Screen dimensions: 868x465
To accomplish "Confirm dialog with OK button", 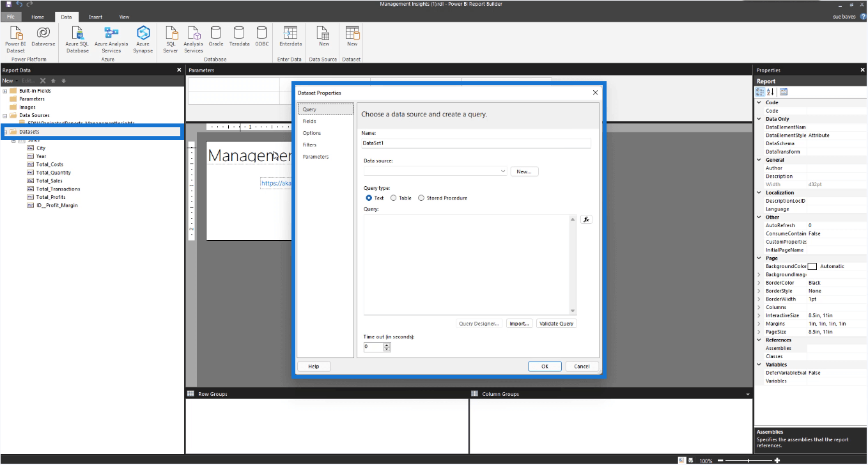I will [x=545, y=366].
